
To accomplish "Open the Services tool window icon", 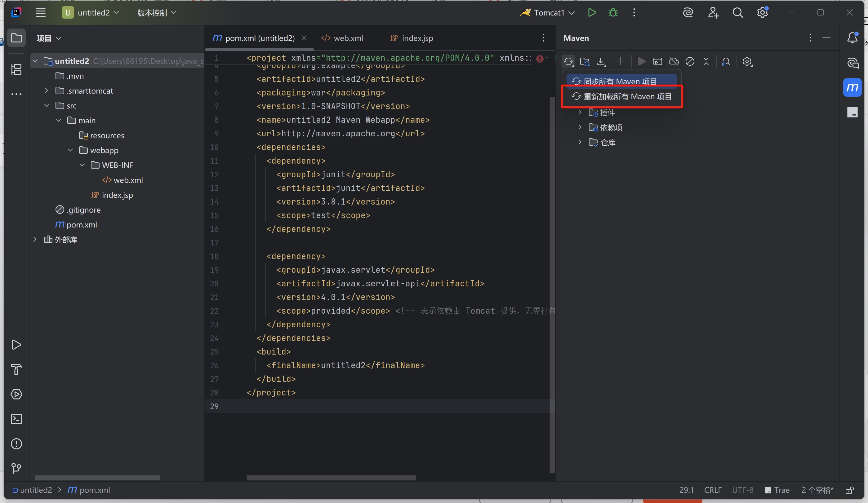I will click(16, 394).
